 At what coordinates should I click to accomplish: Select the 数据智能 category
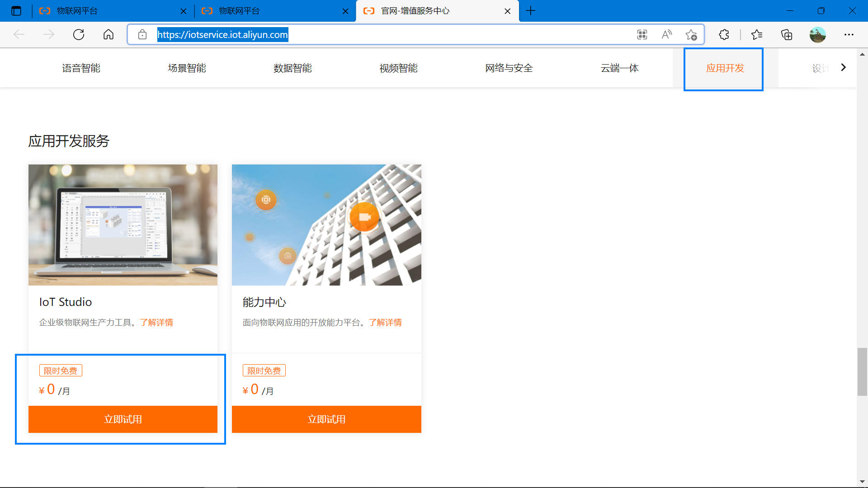tap(293, 68)
